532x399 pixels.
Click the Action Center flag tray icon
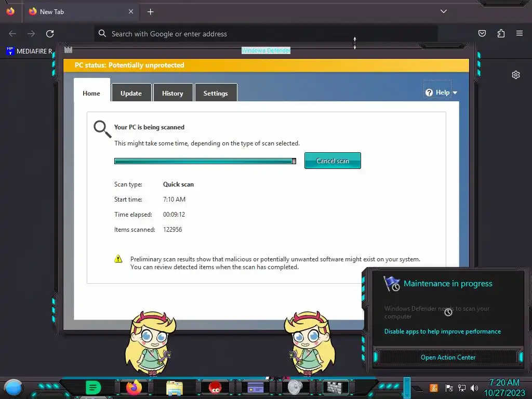point(449,388)
